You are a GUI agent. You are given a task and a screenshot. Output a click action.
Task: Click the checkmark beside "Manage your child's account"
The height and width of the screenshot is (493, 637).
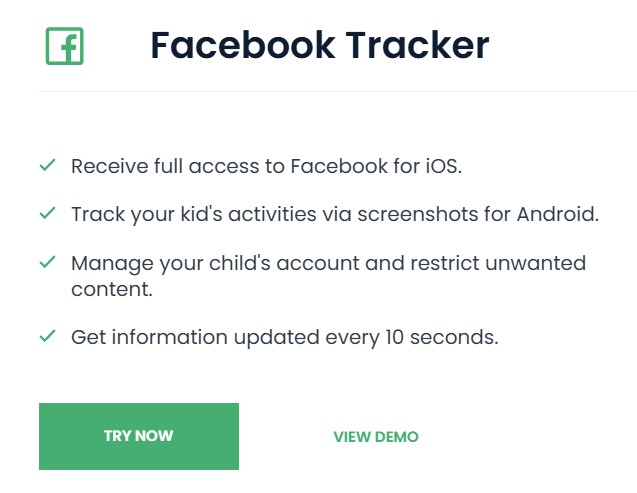47,263
